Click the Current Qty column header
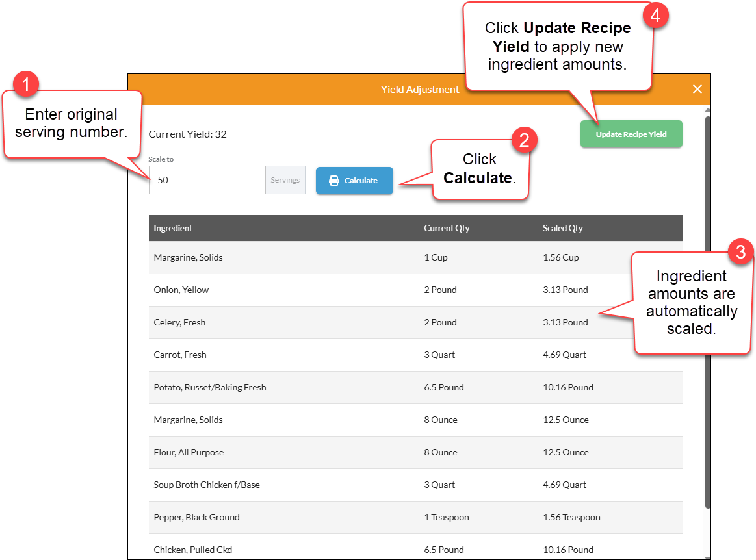756x560 pixels. coord(447,228)
